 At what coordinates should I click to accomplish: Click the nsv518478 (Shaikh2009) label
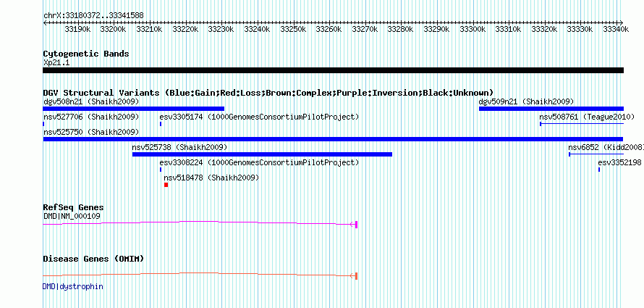(211, 178)
